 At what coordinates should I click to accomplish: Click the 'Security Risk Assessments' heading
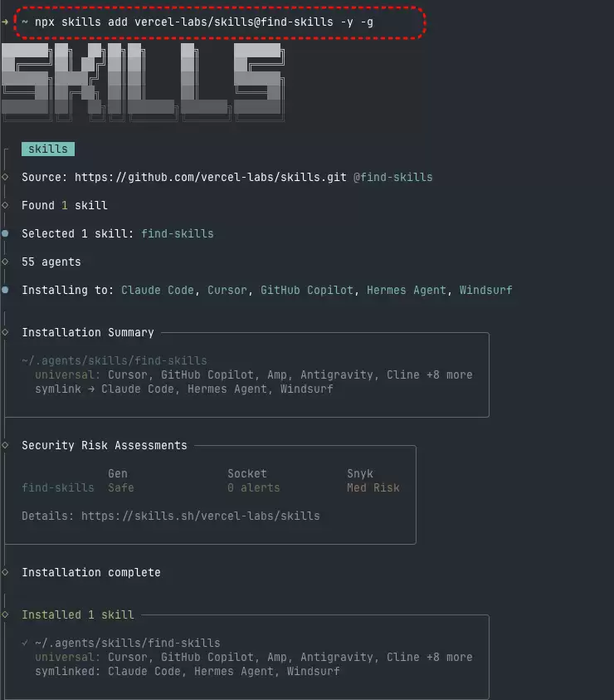(x=105, y=446)
